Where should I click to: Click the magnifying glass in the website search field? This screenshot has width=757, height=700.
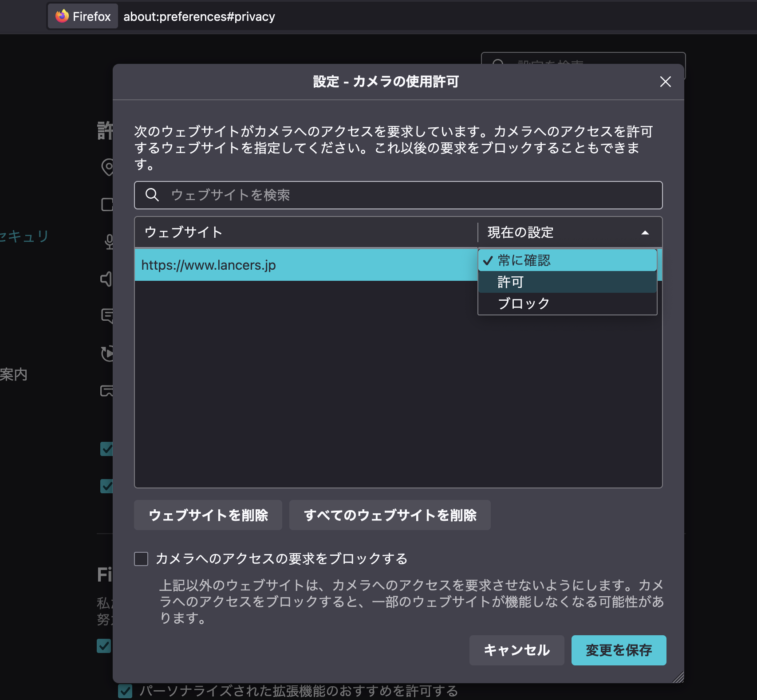pos(152,195)
